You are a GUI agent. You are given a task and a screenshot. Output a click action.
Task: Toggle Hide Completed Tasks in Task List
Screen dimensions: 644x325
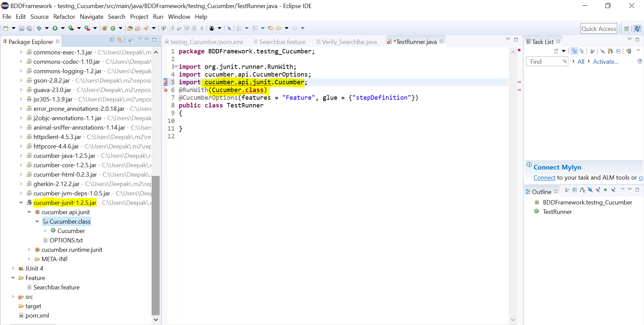point(603,51)
